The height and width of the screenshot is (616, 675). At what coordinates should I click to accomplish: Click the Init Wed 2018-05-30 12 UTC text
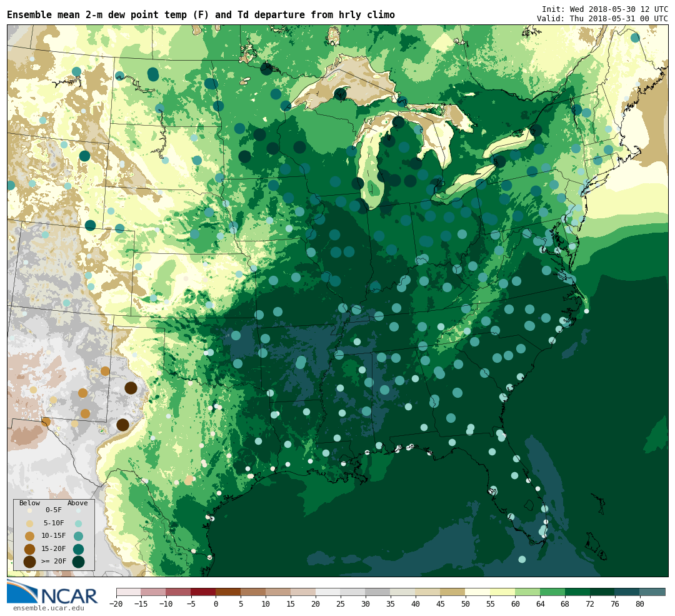(604, 9)
